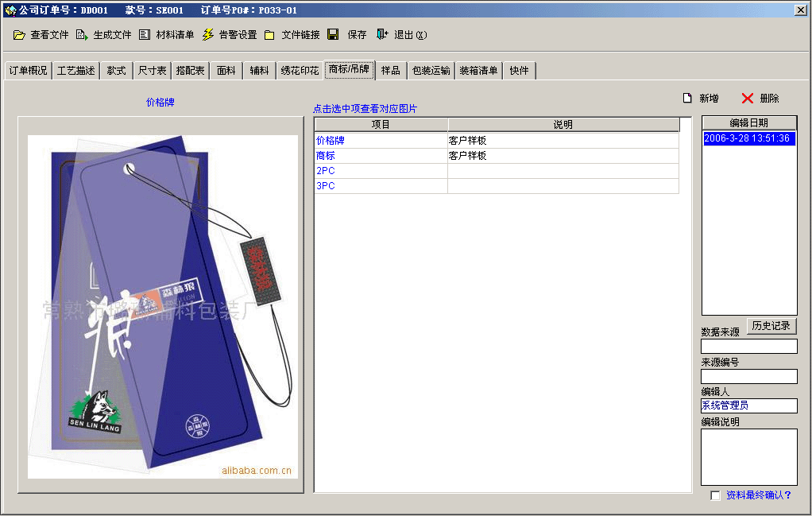Click the 生成文件 toolbar label
Viewport: 812px width, 516px height.
[x=112, y=35]
